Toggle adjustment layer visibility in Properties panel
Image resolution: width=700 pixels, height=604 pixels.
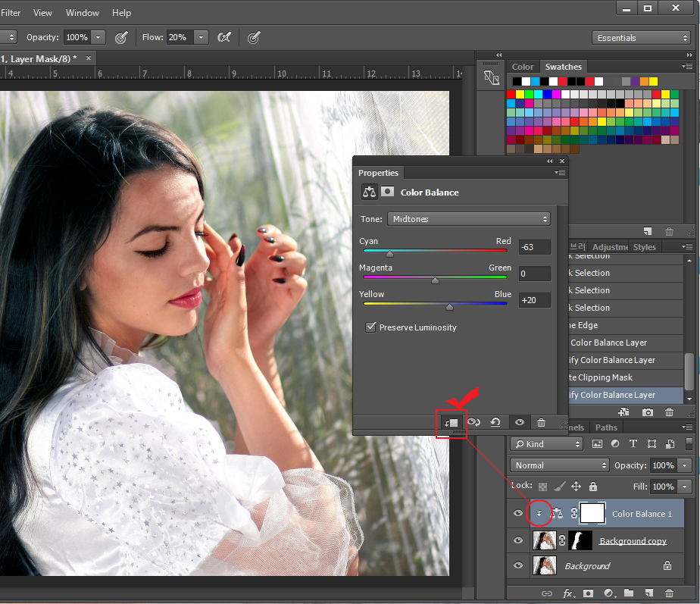click(x=520, y=422)
